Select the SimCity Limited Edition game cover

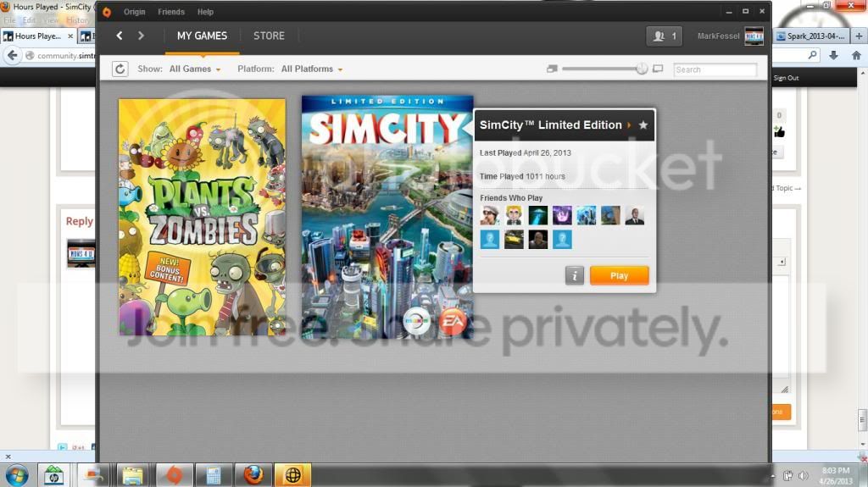(x=387, y=217)
